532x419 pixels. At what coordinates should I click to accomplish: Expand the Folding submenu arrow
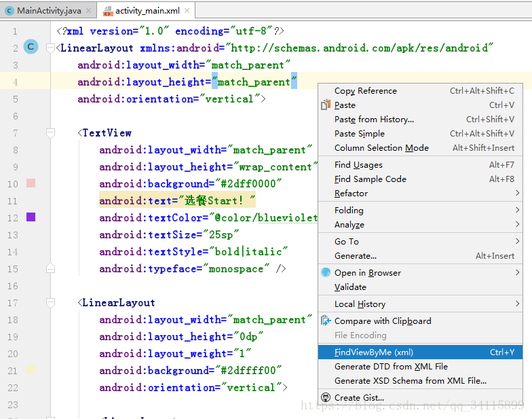click(x=517, y=210)
